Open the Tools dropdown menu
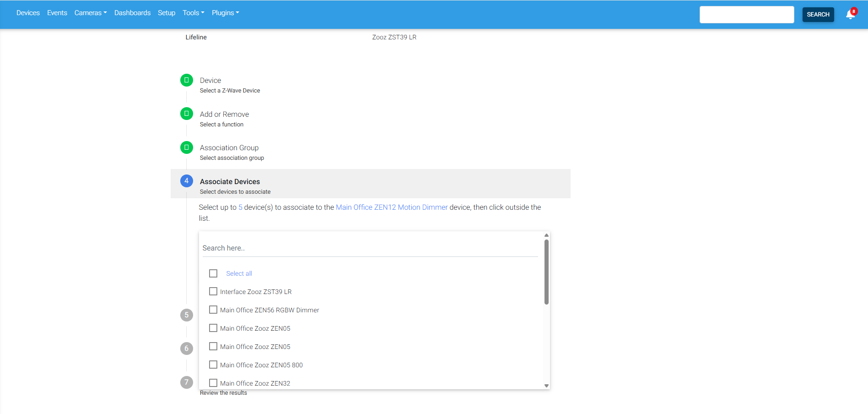Screen dimensions: 868x414 tap(194, 13)
